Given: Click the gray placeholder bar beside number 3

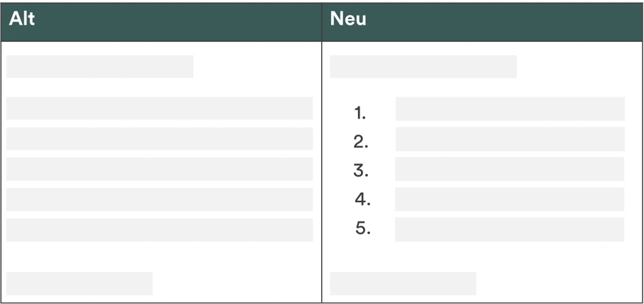Looking at the screenshot, I should point(510,169).
